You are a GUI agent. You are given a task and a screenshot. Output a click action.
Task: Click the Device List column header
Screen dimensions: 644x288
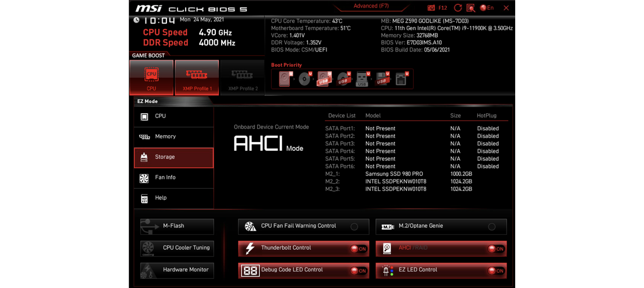[x=342, y=115]
